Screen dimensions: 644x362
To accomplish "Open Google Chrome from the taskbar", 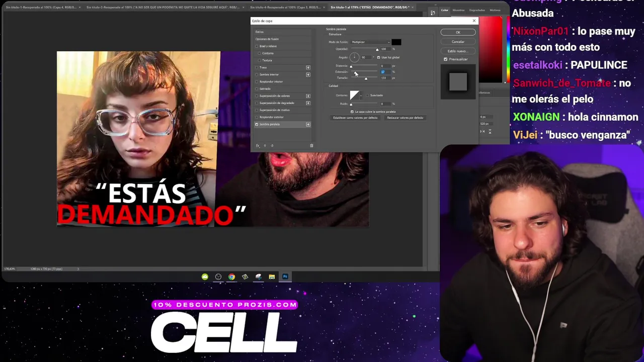I will [231, 277].
